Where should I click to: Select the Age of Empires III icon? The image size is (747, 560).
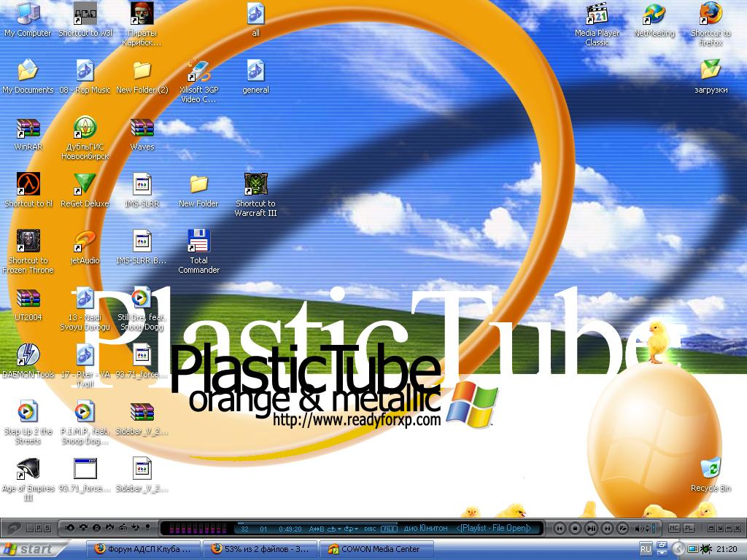[28, 480]
